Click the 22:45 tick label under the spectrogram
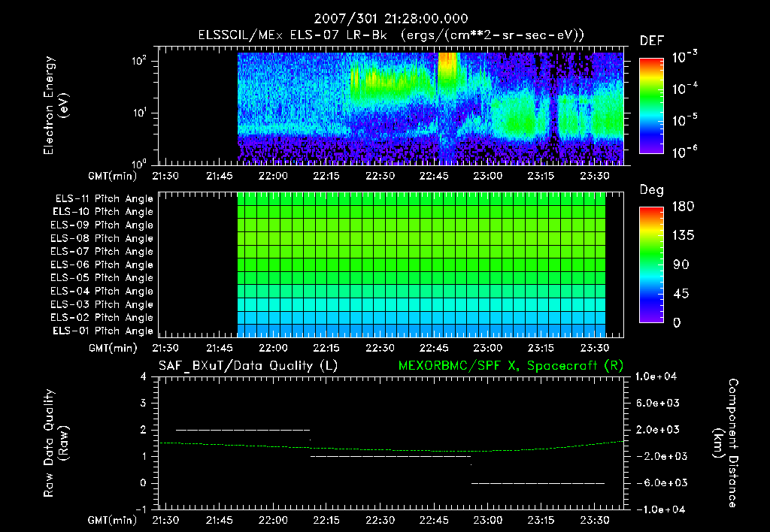Image resolution: width=770 pixels, height=532 pixels. coord(434,176)
